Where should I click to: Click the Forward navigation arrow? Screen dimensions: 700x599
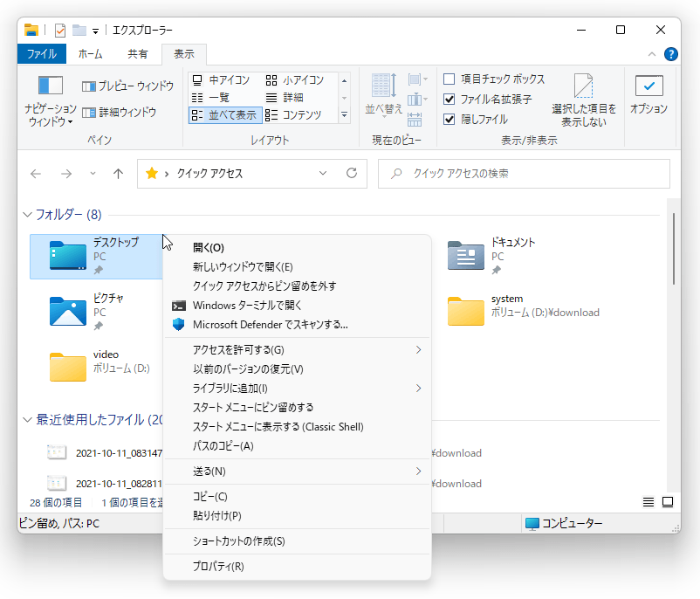[66, 174]
